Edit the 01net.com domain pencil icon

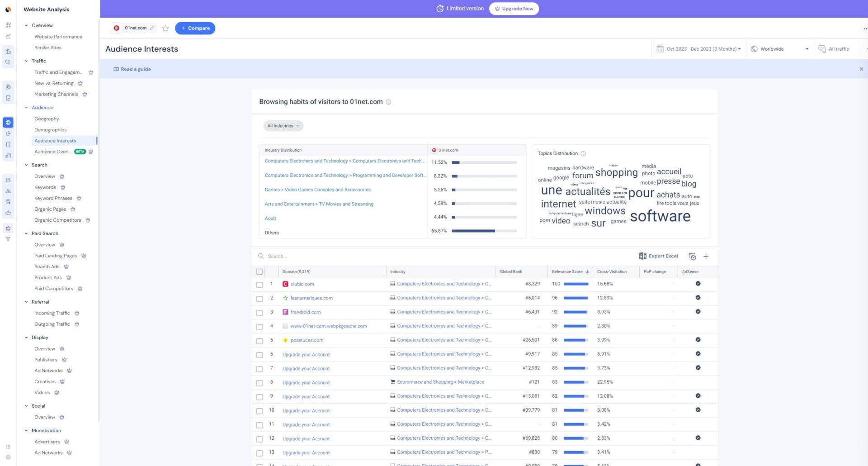tap(152, 28)
